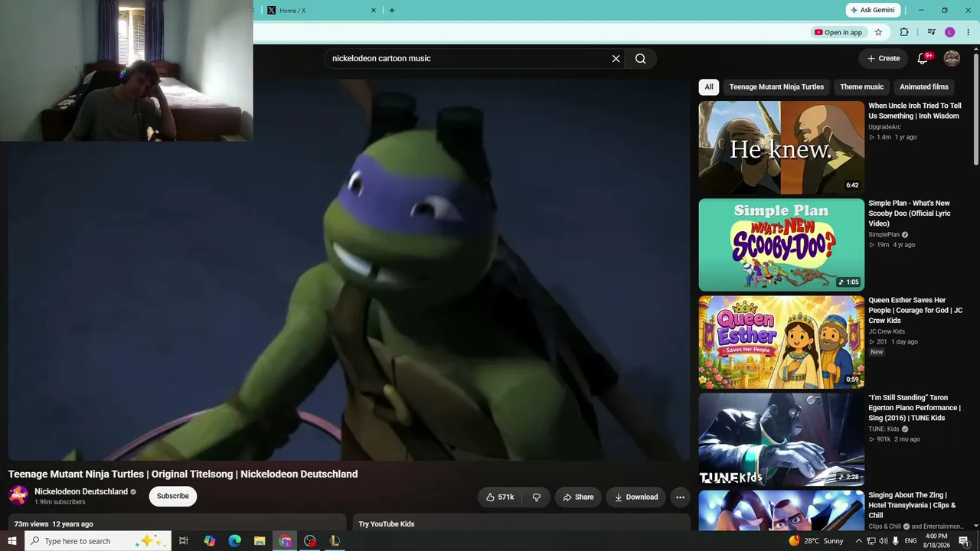Open the Windows notification center

tap(965, 541)
